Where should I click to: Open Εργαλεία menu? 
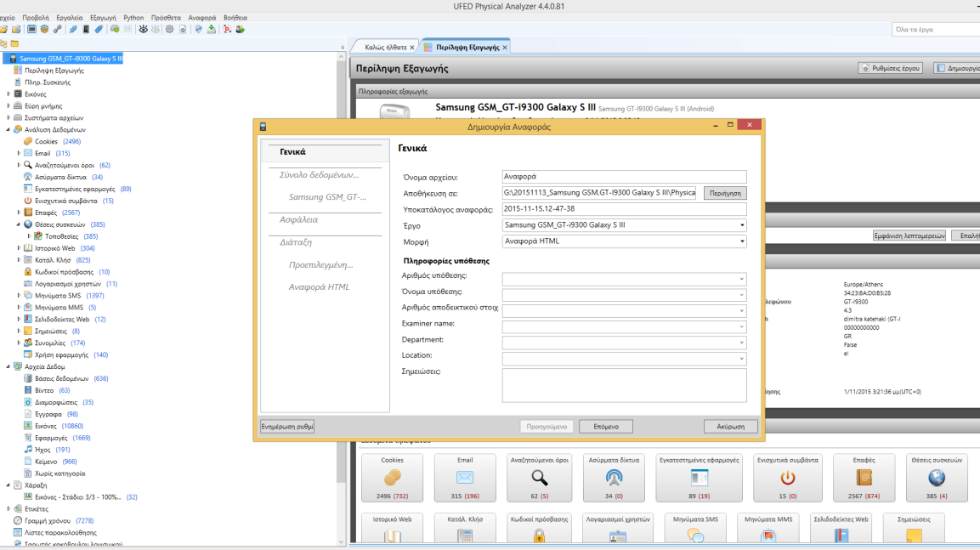70,18
